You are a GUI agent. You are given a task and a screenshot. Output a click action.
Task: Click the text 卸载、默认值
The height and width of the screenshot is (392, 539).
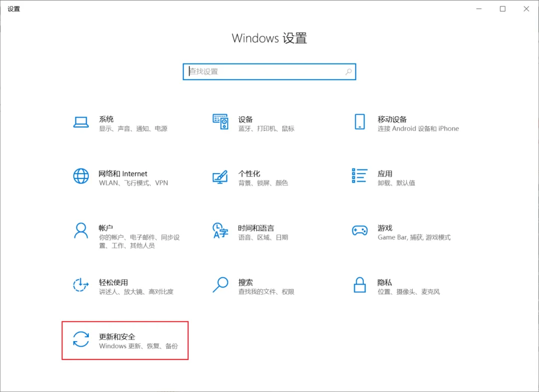click(396, 183)
